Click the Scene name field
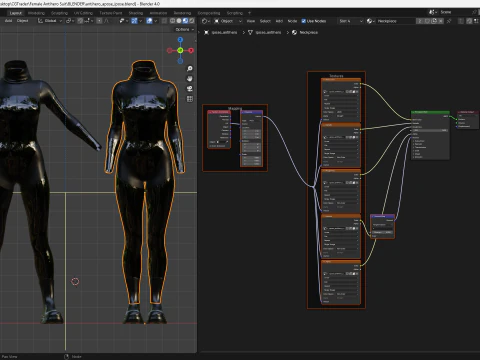480x360 pixels. pos(455,12)
